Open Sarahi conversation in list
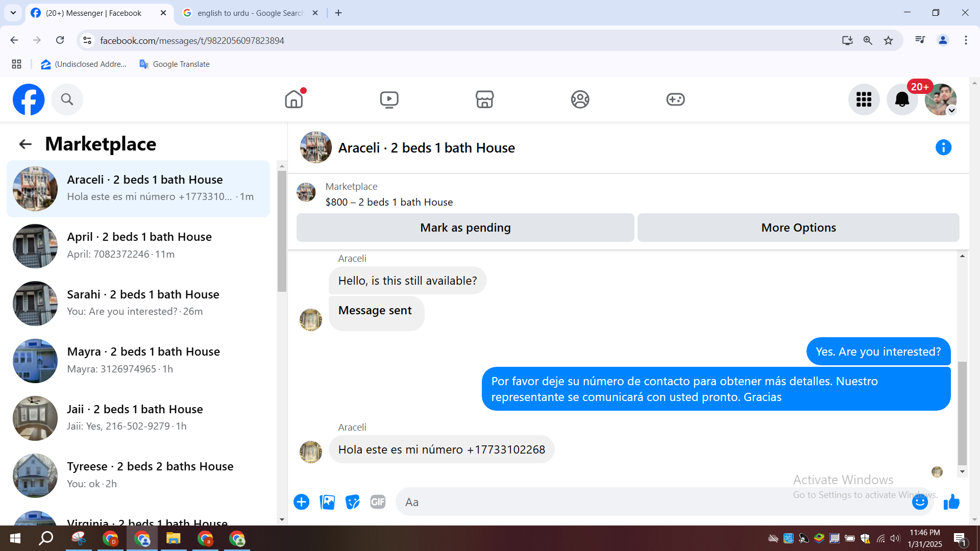 [138, 304]
